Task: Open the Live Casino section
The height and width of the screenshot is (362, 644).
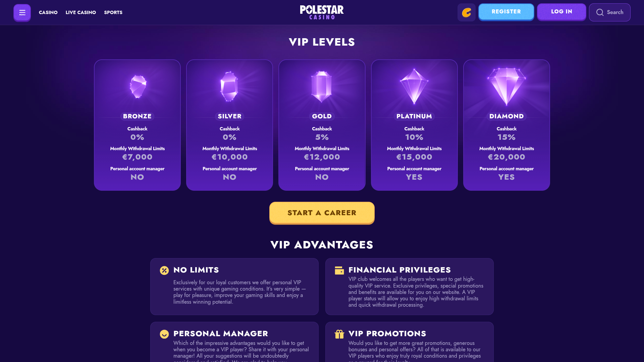Action: coord(80,12)
